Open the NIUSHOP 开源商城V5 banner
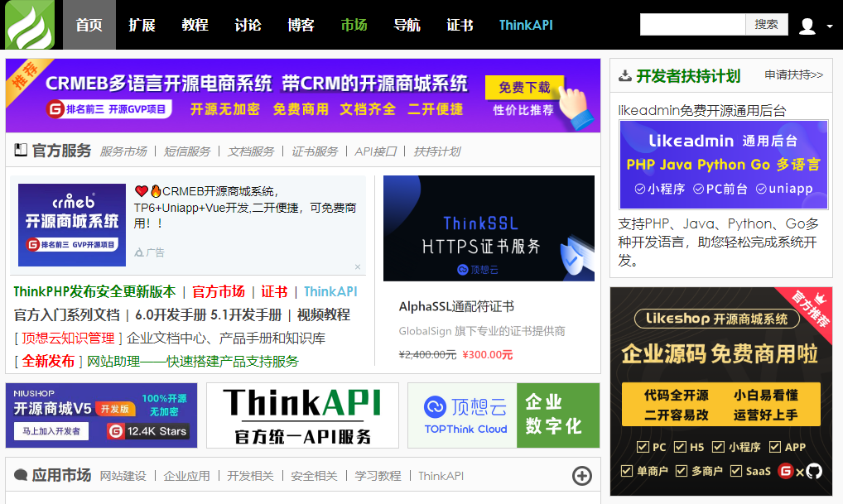This screenshot has width=843, height=504. pos(102,415)
